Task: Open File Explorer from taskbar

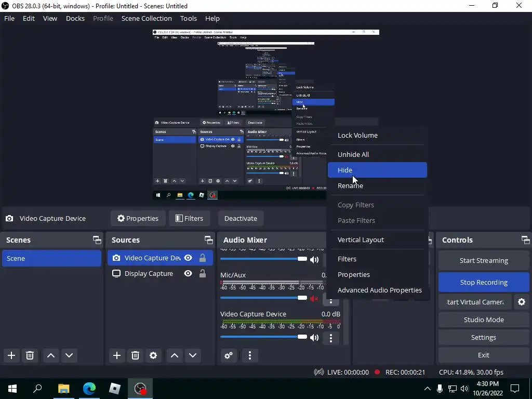Action: (63, 388)
